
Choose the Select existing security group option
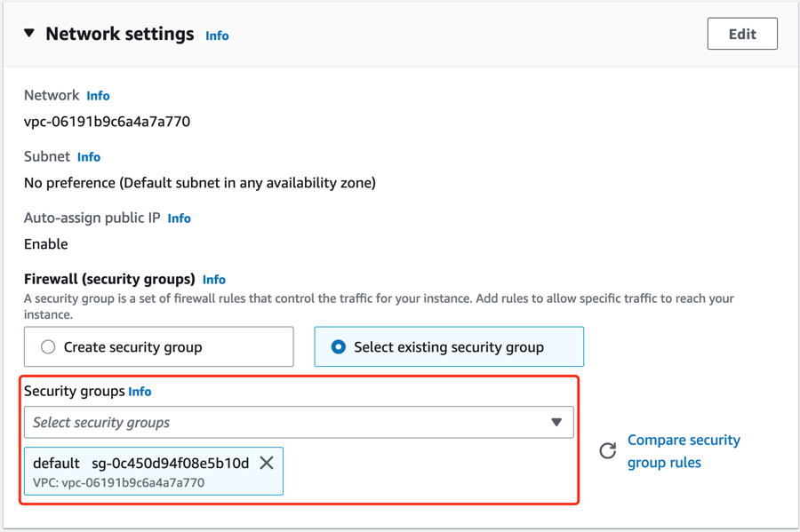click(339, 347)
